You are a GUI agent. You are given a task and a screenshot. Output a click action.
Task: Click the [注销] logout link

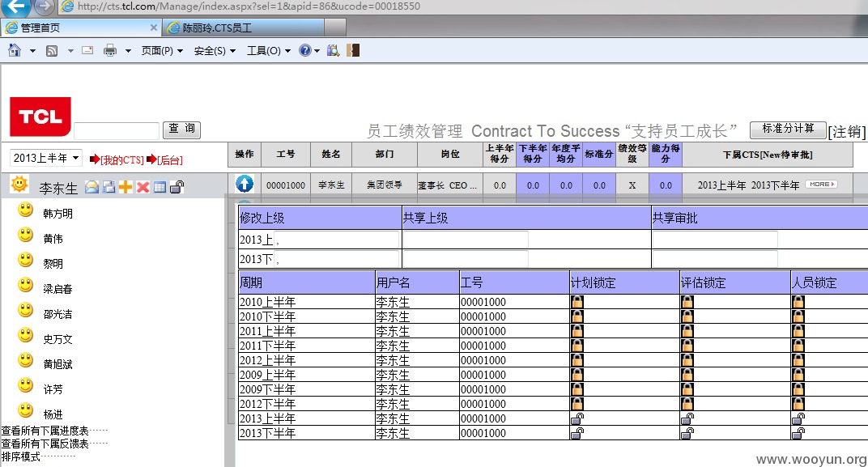coord(846,132)
